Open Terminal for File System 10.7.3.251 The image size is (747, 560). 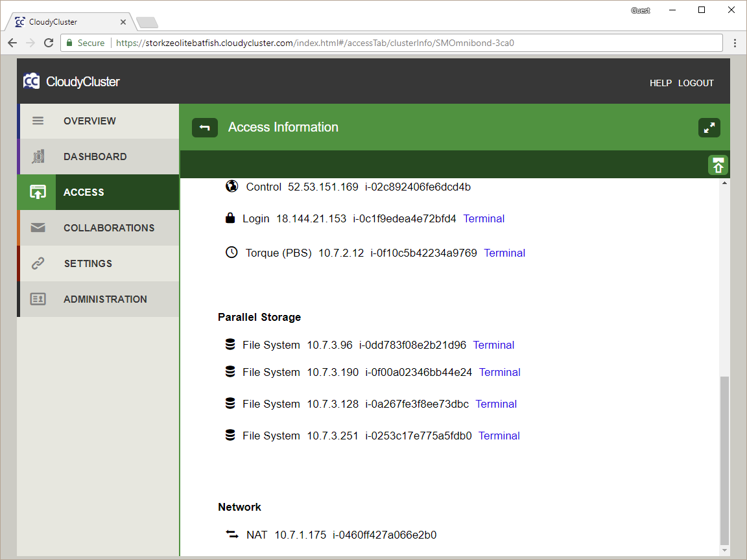[x=499, y=436]
